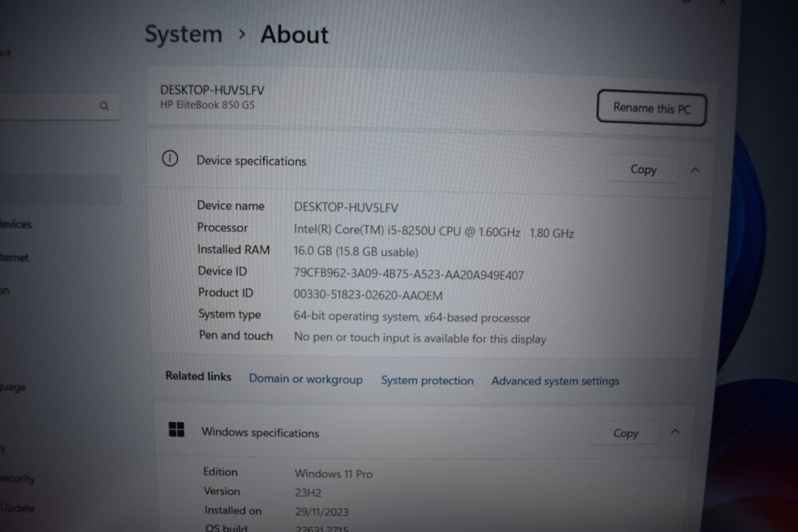Click the Version label
The width and height of the screenshot is (798, 532).
tap(221, 491)
